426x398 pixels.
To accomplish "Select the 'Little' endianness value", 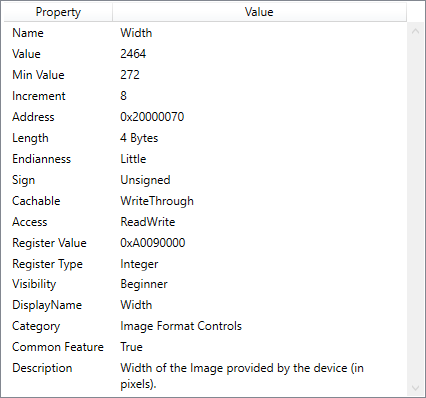I will point(133,159).
